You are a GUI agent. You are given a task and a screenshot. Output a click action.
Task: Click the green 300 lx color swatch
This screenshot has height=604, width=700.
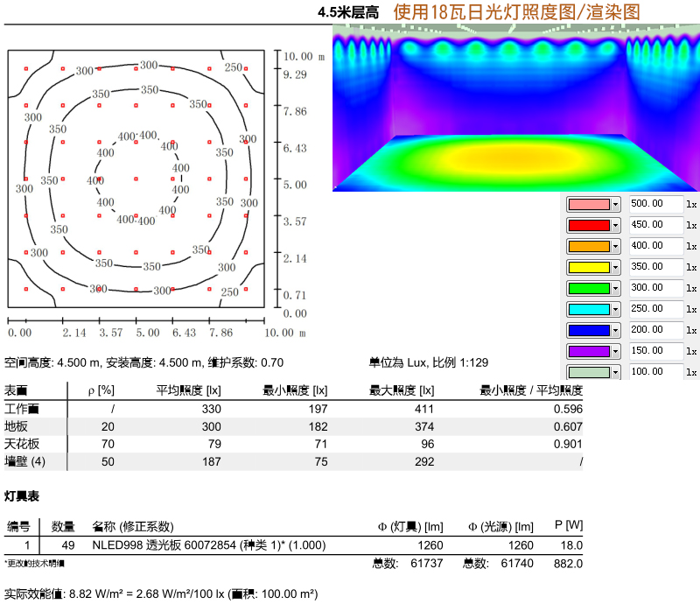(589, 289)
